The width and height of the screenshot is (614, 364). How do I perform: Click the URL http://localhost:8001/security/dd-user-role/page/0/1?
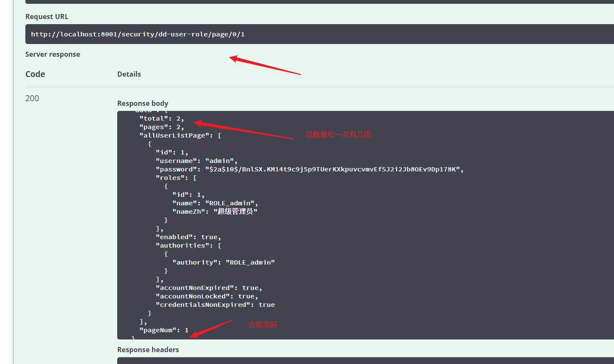(x=137, y=34)
